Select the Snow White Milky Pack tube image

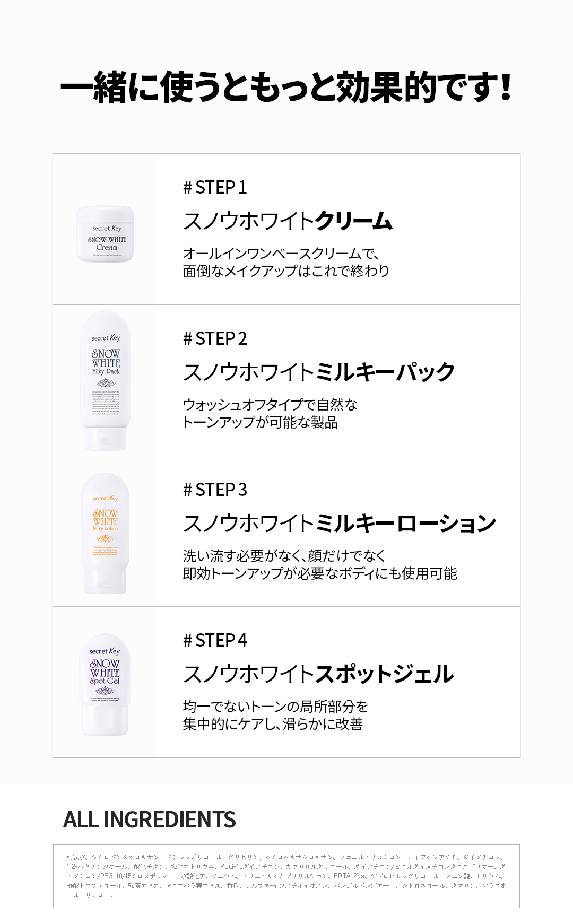106,380
